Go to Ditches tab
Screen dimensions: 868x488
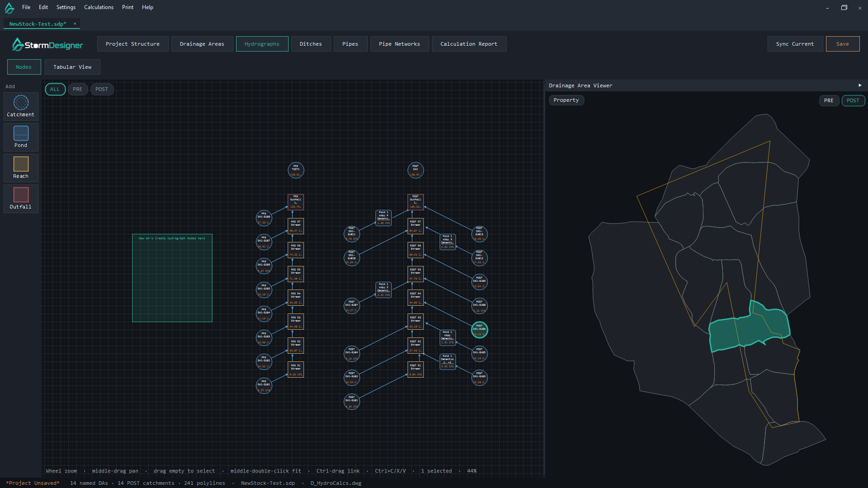[x=311, y=44]
